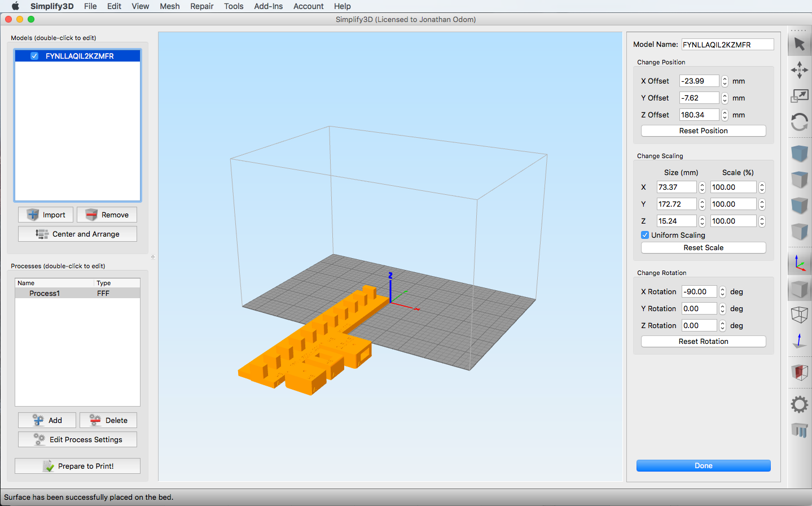Screen dimensions: 812x506
Task: Choose the scale model tool
Action: 799,96
